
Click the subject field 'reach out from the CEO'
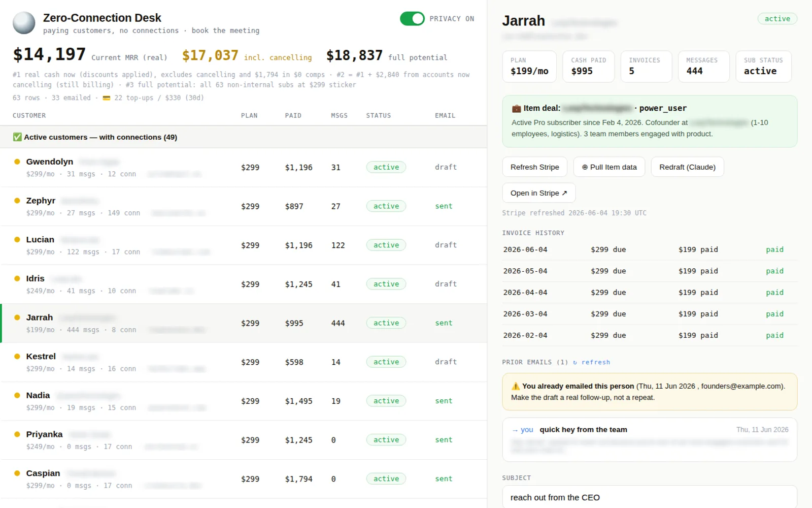(x=650, y=497)
